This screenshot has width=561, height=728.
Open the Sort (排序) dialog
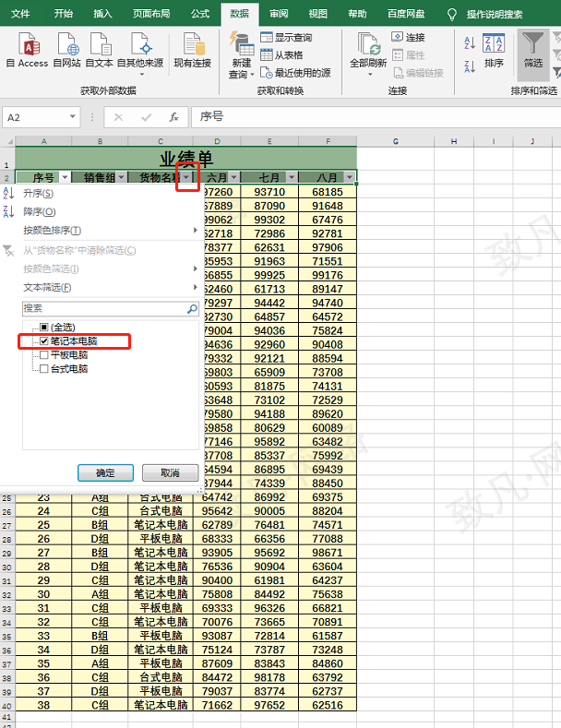pos(494,51)
